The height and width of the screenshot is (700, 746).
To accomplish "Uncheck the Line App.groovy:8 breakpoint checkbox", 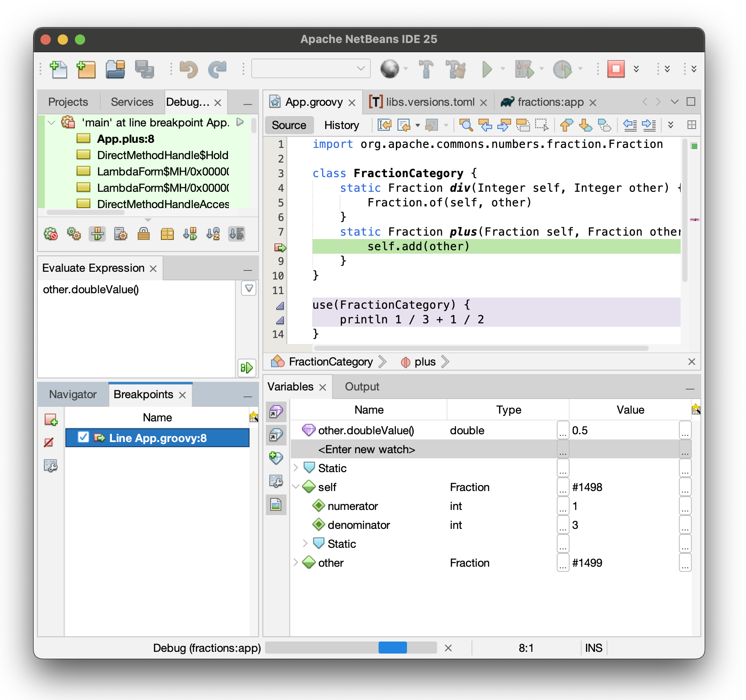I will click(x=83, y=437).
